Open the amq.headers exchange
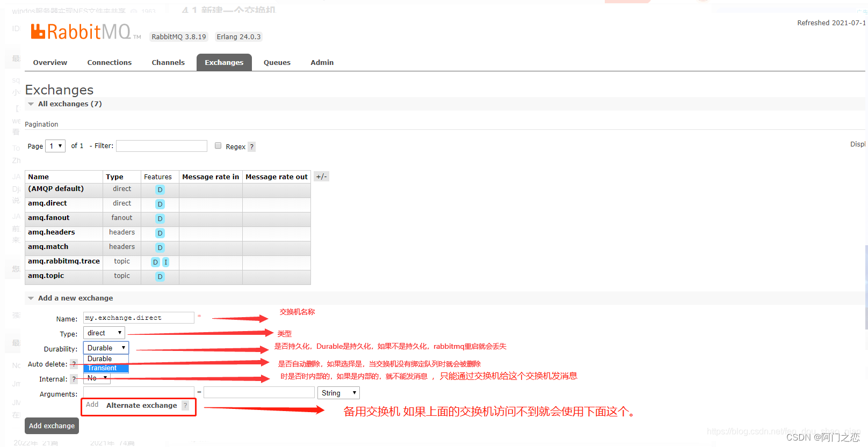This screenshot has height=447, width=868. click(52, 232)
